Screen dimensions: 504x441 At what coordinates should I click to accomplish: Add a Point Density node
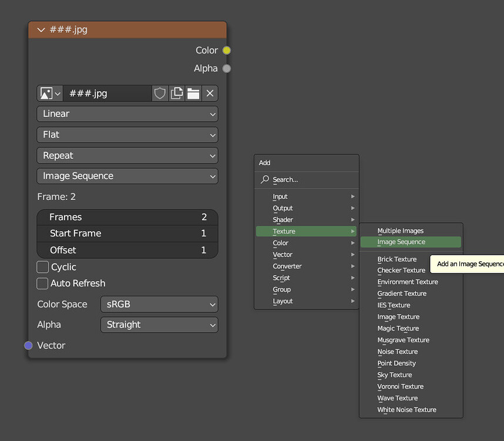[411, 363]
